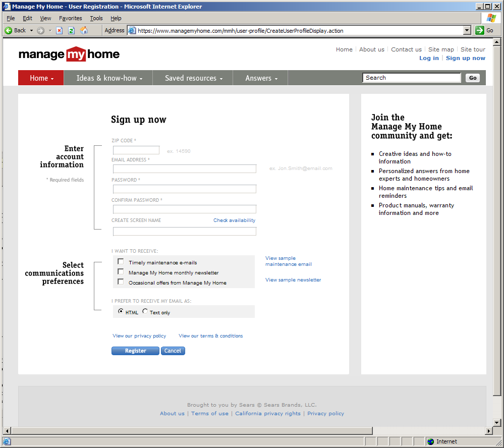This screenshot has height=448, width=504.
Task: Click the blue Register button
Action: coord(135,351)
